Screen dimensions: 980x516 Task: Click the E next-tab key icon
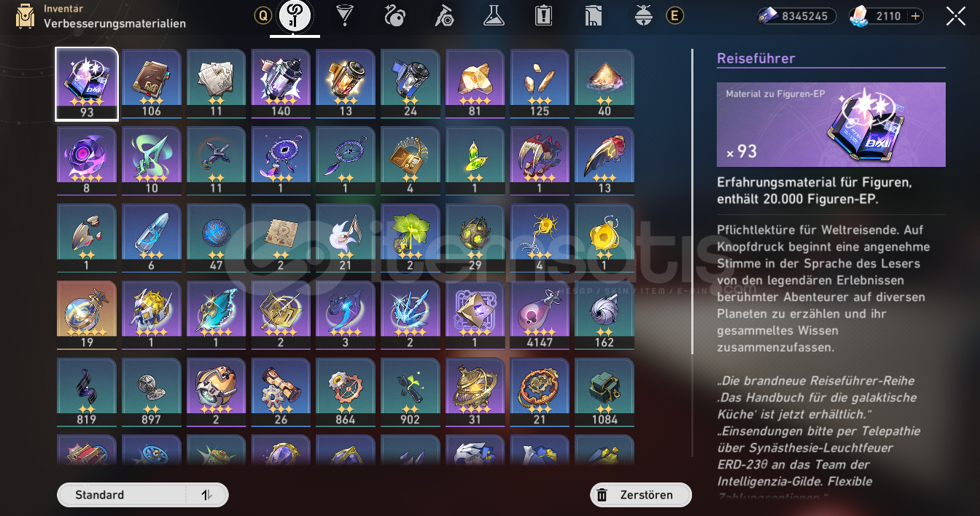(675, 15)
